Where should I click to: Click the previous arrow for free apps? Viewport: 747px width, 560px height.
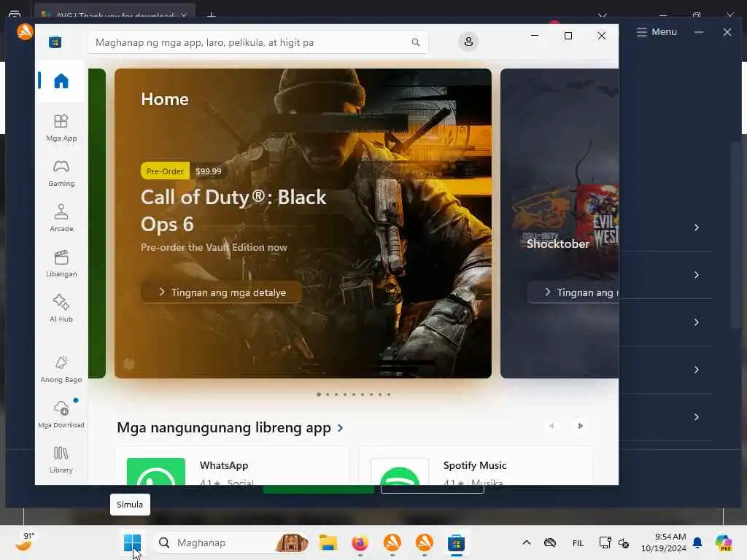(551, 426)
